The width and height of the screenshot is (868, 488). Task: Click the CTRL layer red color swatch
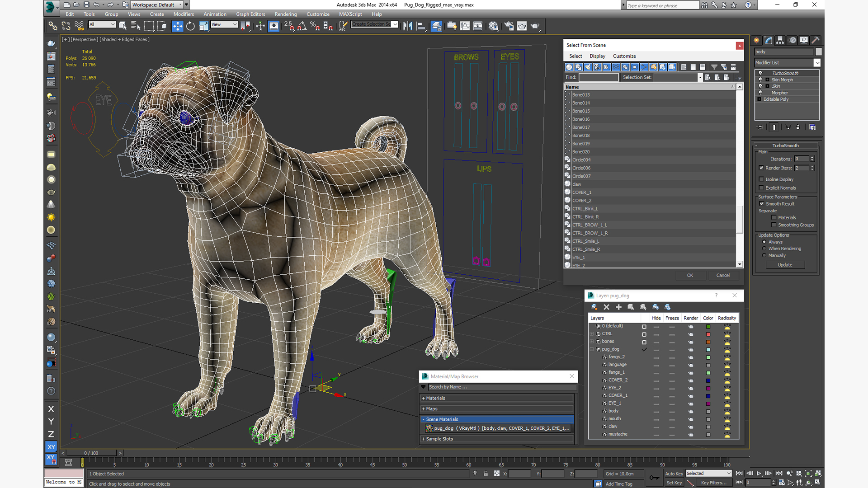708,334
